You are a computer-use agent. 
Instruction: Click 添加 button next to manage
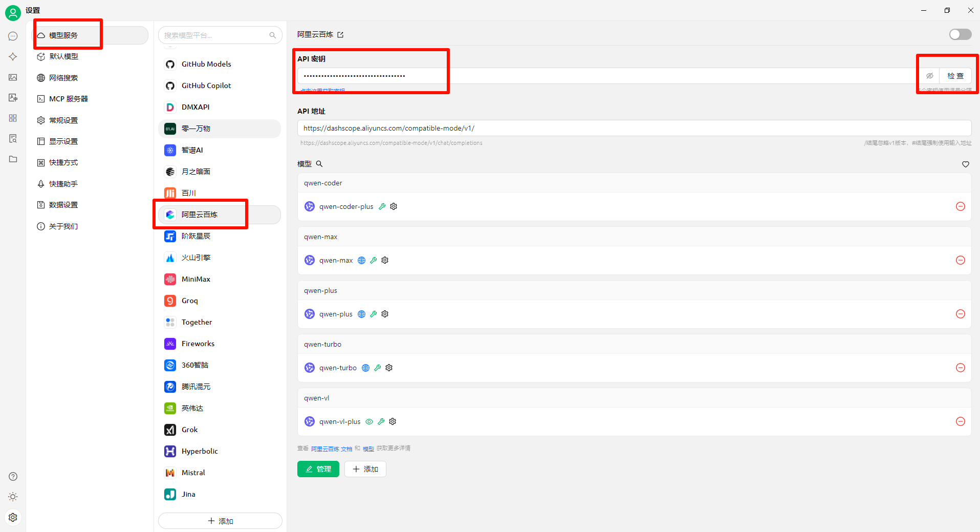coord(365,469)
